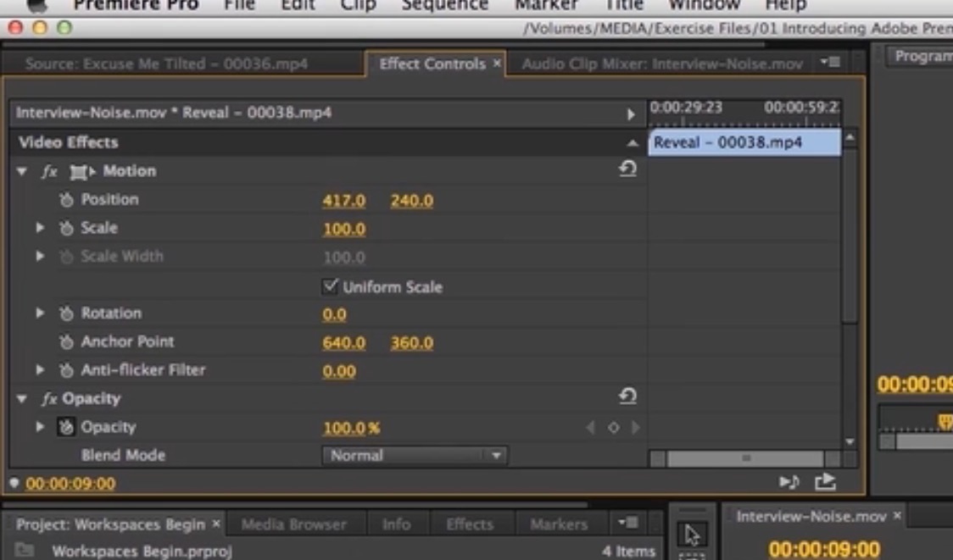The height and width of the screenshot is (560, 953).
Task: Expand the Anti-flicker Filter property
Action: point(40,370)
